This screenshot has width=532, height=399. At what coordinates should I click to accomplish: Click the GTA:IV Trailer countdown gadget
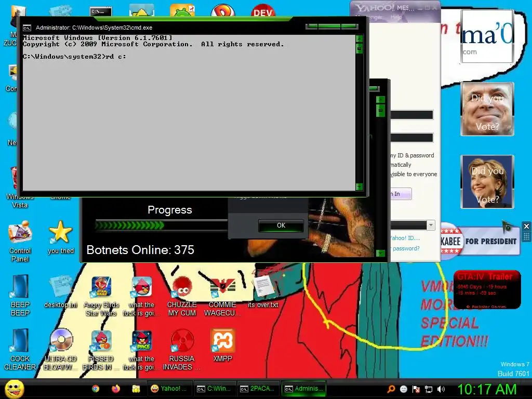point(487,290)
